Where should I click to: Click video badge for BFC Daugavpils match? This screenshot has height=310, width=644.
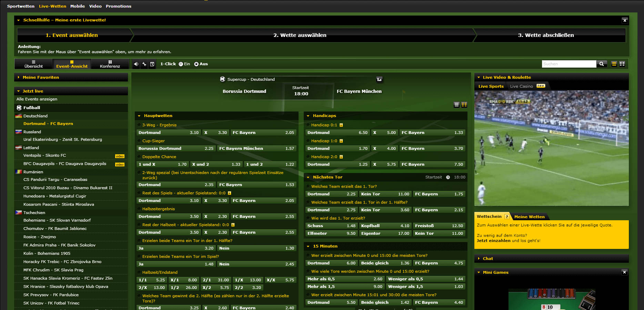[120, 165]
